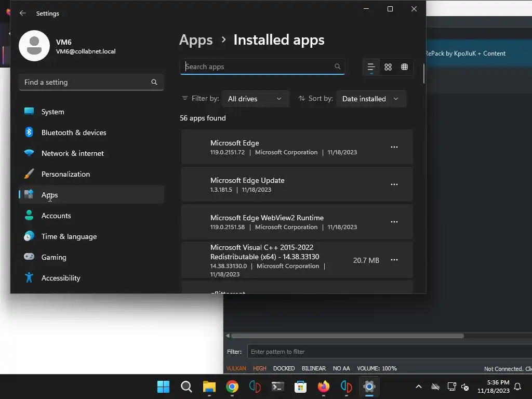Open Google Chrome from taskbar
This screenshot has height=399, width=532.
(x=232, y=387)
